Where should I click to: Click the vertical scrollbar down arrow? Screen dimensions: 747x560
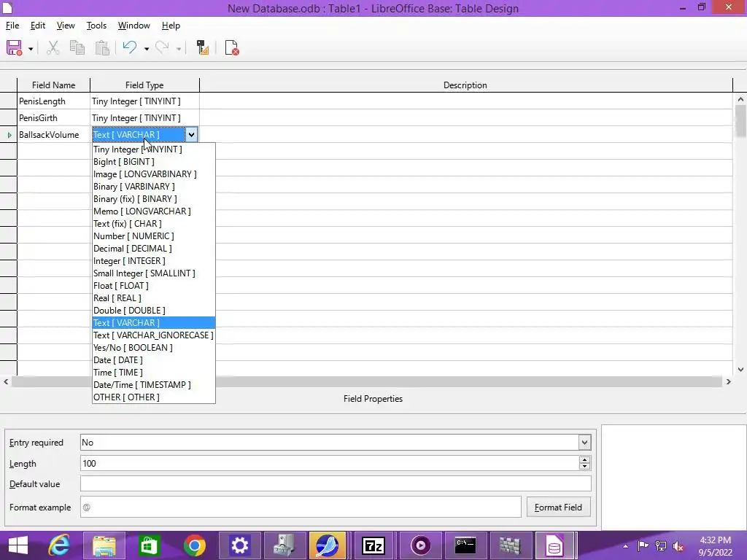[x=740, y=370]
